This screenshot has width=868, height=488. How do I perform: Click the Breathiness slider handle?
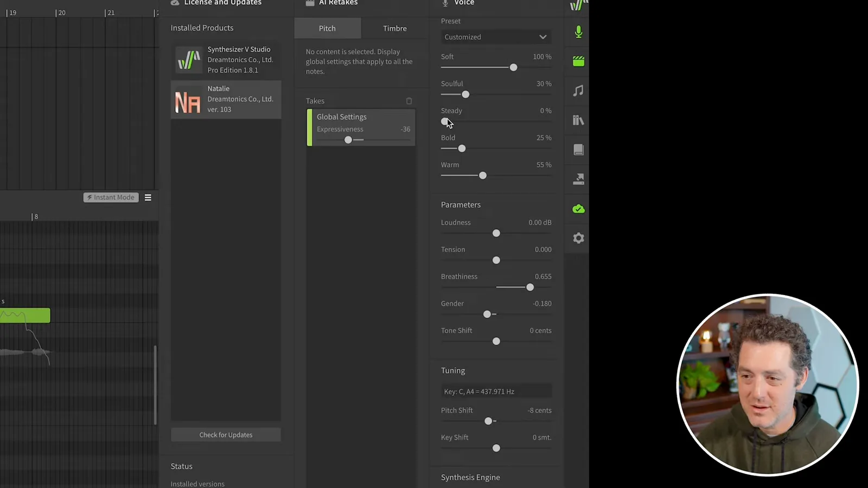pyautogui.click(x=530, y=287)
